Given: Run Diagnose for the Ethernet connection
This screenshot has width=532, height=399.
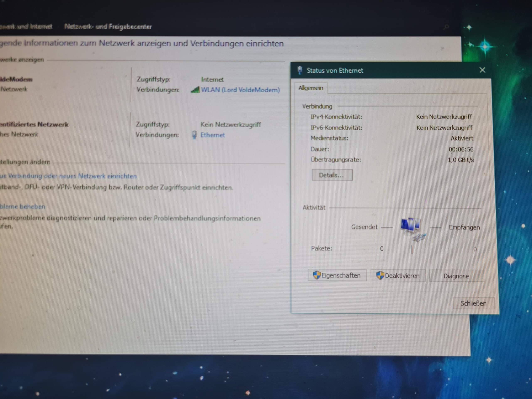Looking at the screenshot, I should click(x=456, y=276).
